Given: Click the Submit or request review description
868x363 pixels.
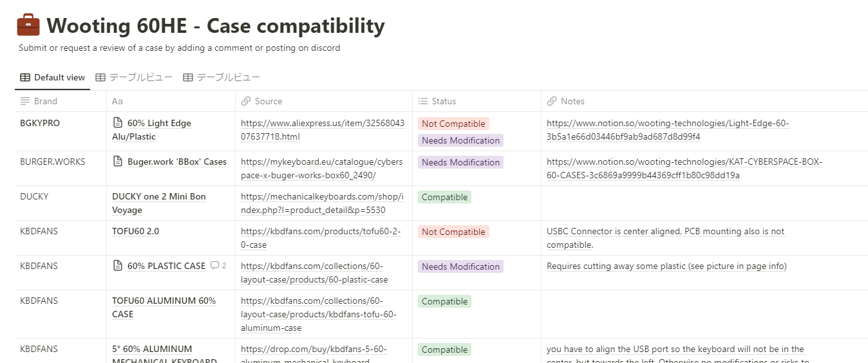Looking at the screenshot, I should [180, 48].
